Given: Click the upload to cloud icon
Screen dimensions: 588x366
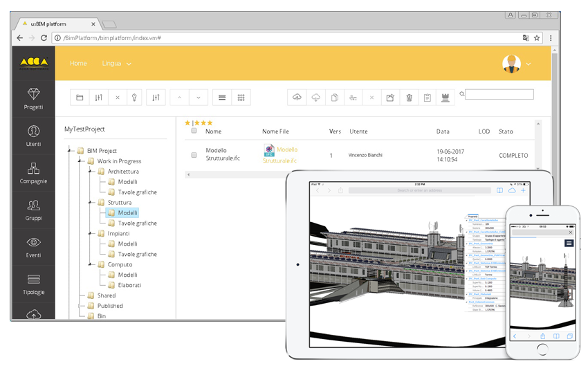Looking at the screenshot, I should tap(297, 98).
